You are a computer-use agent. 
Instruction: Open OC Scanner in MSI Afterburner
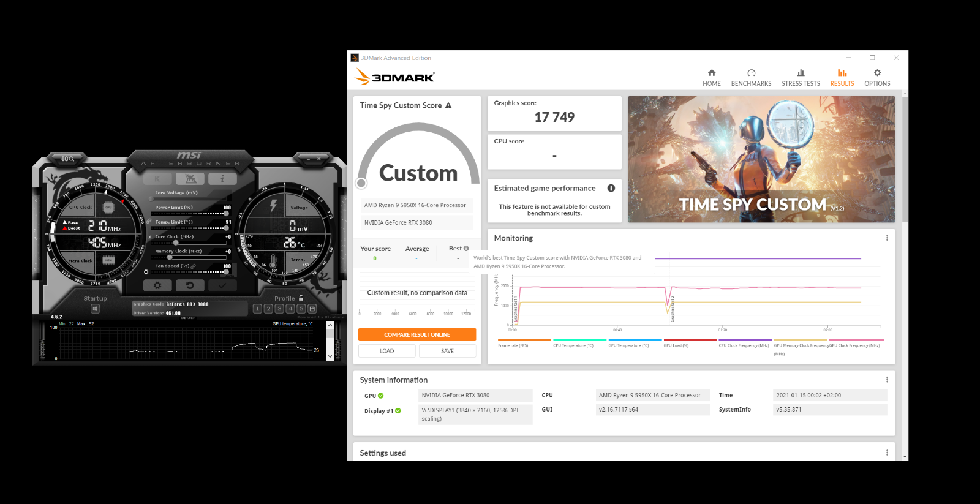click(67, 159)
